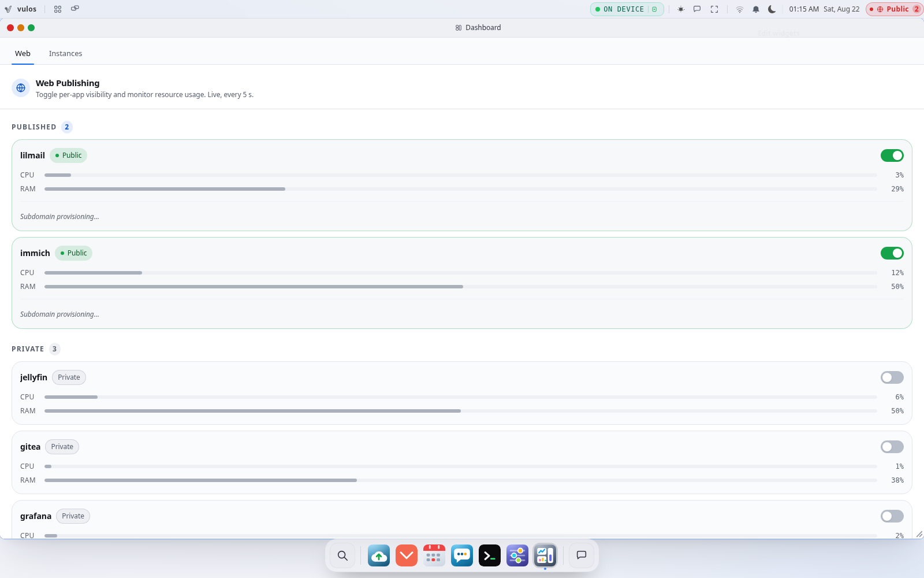Click the window resize grip corner
924x578 pixels.
[x=919, y=534]
